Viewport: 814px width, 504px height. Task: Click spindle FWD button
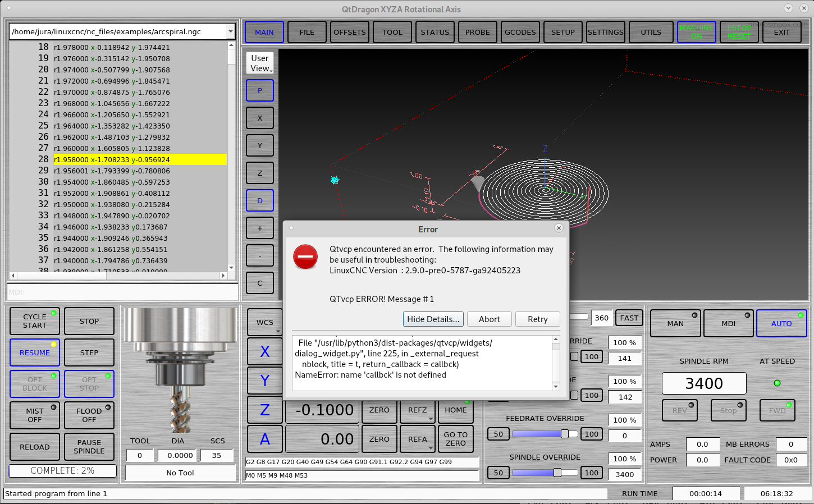(x=778, y=410)
